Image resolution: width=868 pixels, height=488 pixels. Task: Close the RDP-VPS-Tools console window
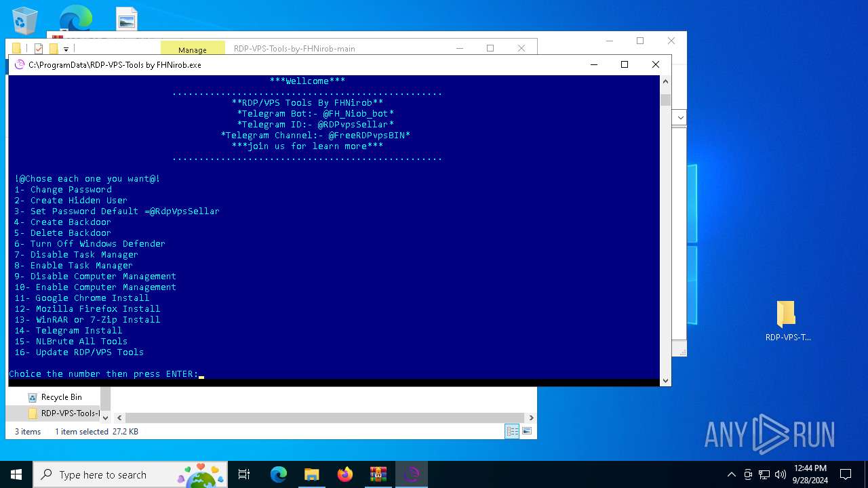click(655, 65)
